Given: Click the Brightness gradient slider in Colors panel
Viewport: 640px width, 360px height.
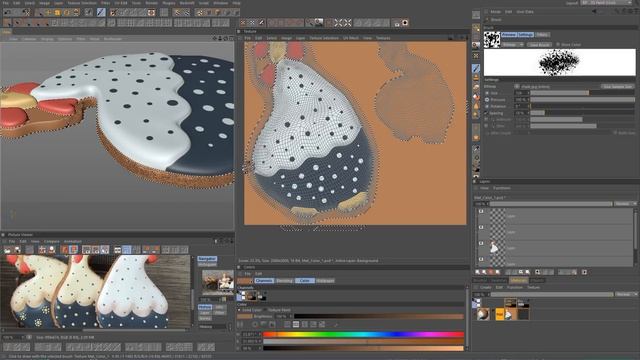Looking at the screenshot, I should 379,316.
